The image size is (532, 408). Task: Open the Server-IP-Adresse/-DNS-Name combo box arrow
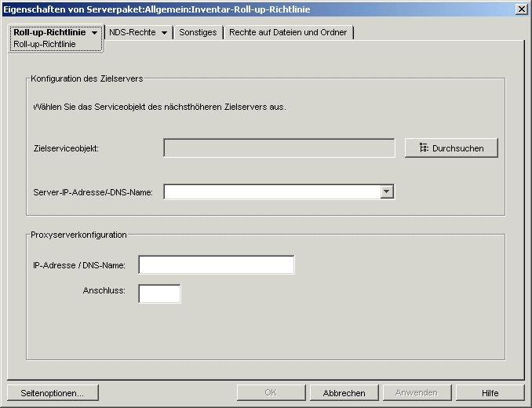pos(387,192)
